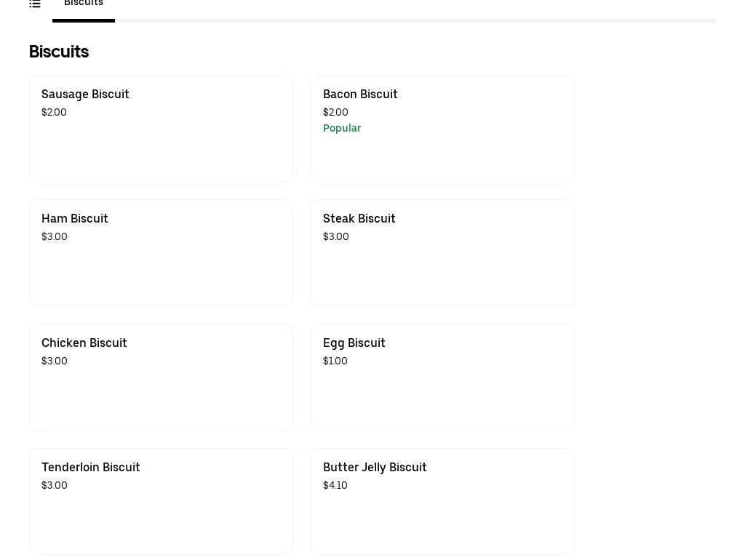The image size is (745, 560).
Task: Click the Steak Biscuit $3.00 price
Action: 336,236
